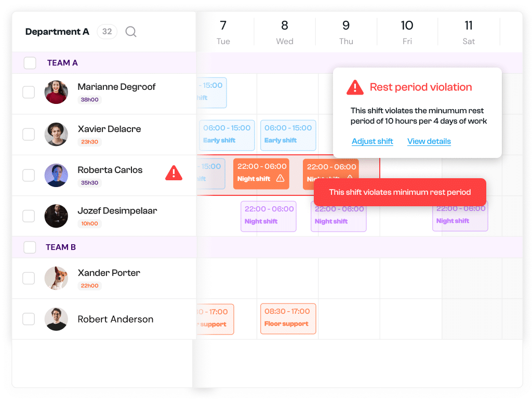Open search in the Department A panel

(x=130, y=32)
